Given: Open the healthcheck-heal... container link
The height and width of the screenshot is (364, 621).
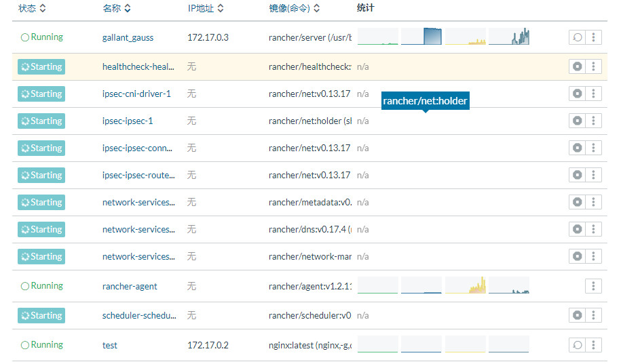Looking at the screenshot, I should (x=138, y=67).
